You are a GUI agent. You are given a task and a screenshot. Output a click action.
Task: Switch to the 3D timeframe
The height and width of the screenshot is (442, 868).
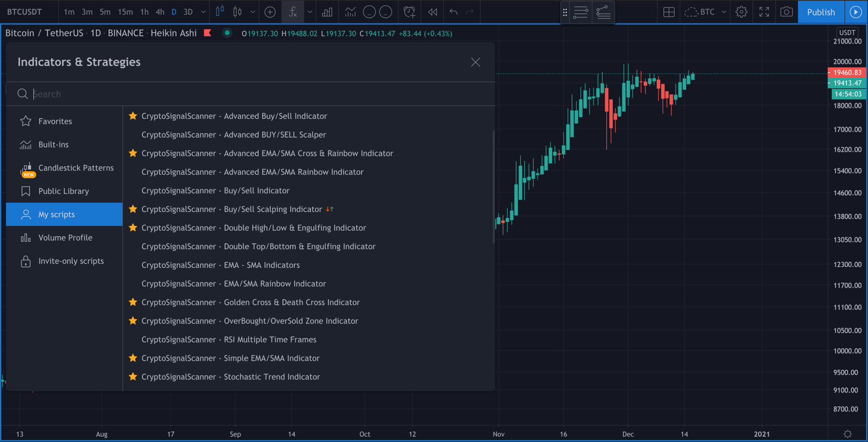188,12
